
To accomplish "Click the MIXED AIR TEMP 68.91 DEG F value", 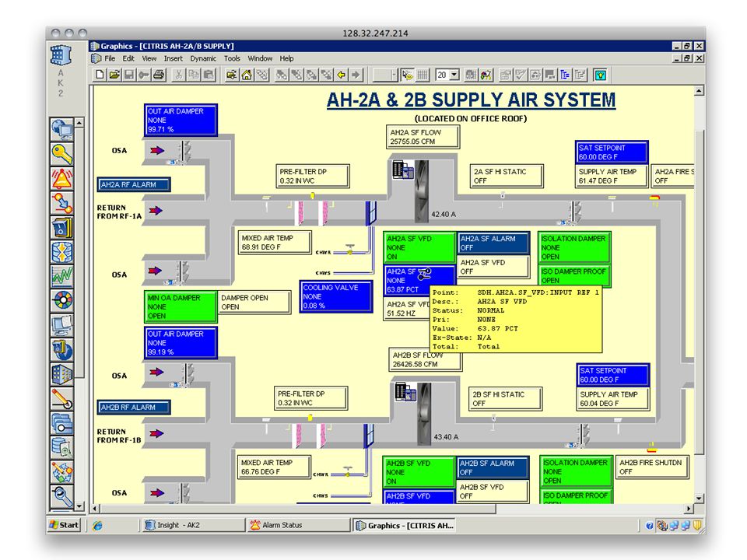I will coord(275,243).
